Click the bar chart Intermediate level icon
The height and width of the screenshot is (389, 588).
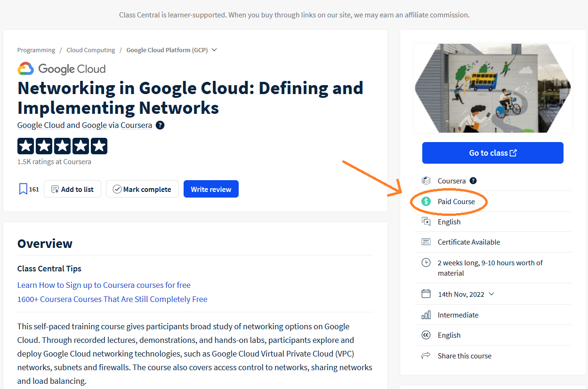pyautogui.click(x=426, y=315)
